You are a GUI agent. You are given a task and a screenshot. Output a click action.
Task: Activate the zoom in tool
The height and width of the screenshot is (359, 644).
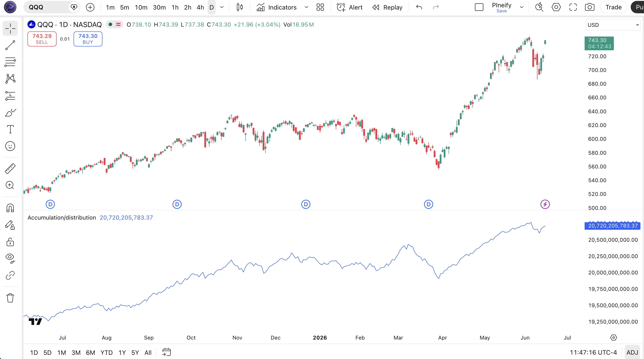click(x=10, y=185)
